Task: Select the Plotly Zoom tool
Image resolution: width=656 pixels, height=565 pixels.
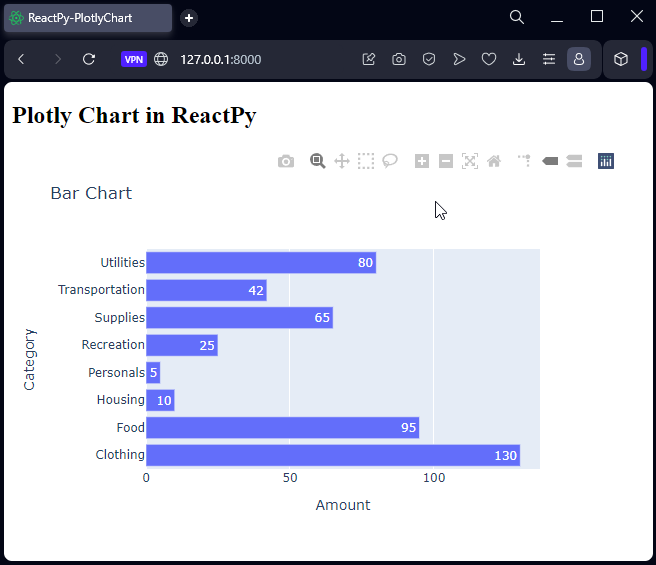Action: pyautogui.click(x=318, y=161)
